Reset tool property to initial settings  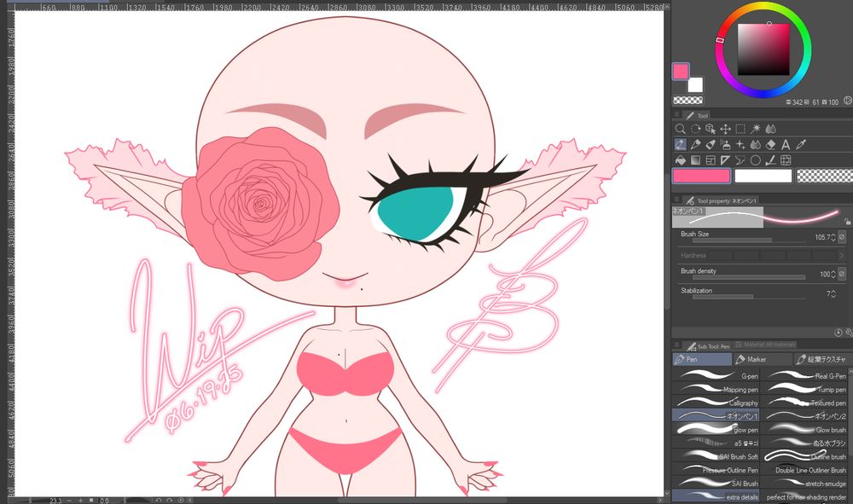838,333
